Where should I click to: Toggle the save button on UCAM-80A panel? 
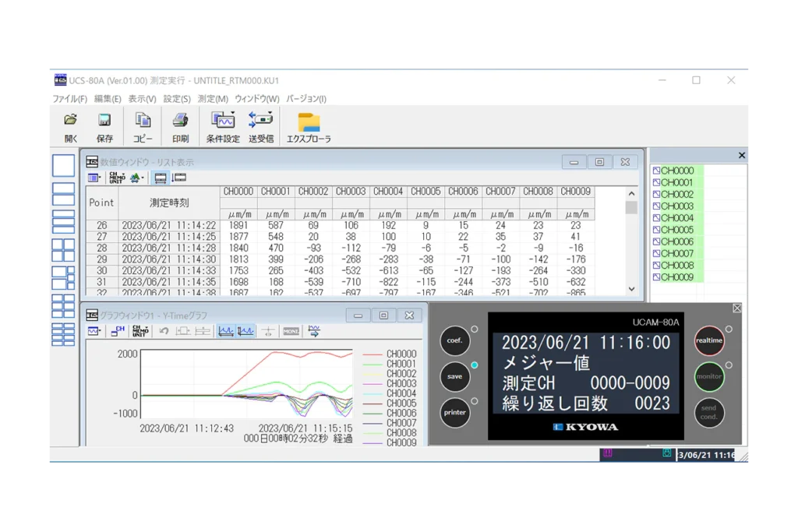pos(454,376)
